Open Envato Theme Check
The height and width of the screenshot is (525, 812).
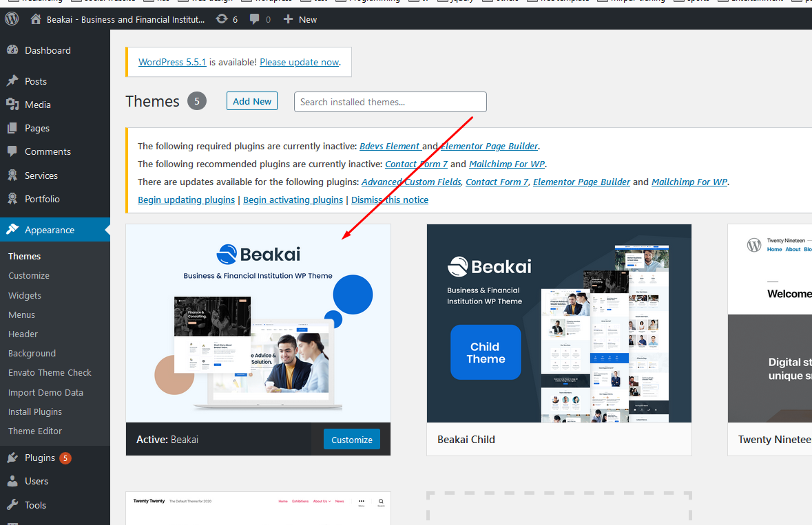pos(50,372)
